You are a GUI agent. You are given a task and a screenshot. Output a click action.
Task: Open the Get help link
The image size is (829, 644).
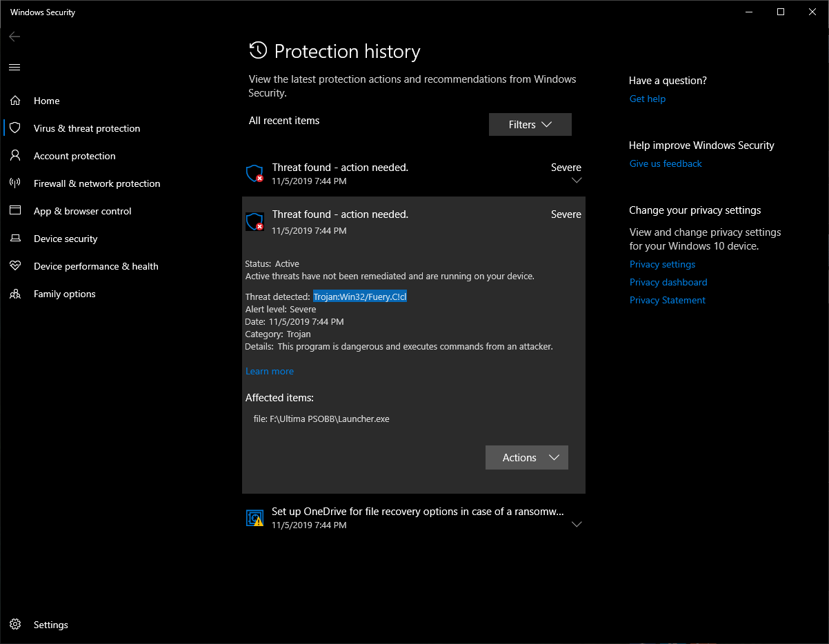pyautogui.click(x=648, y=99)
